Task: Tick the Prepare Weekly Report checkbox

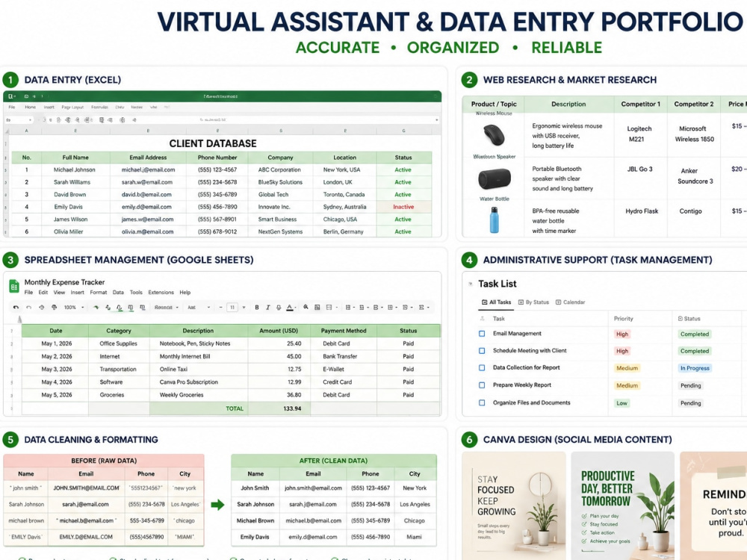Action: click(482, 385)
